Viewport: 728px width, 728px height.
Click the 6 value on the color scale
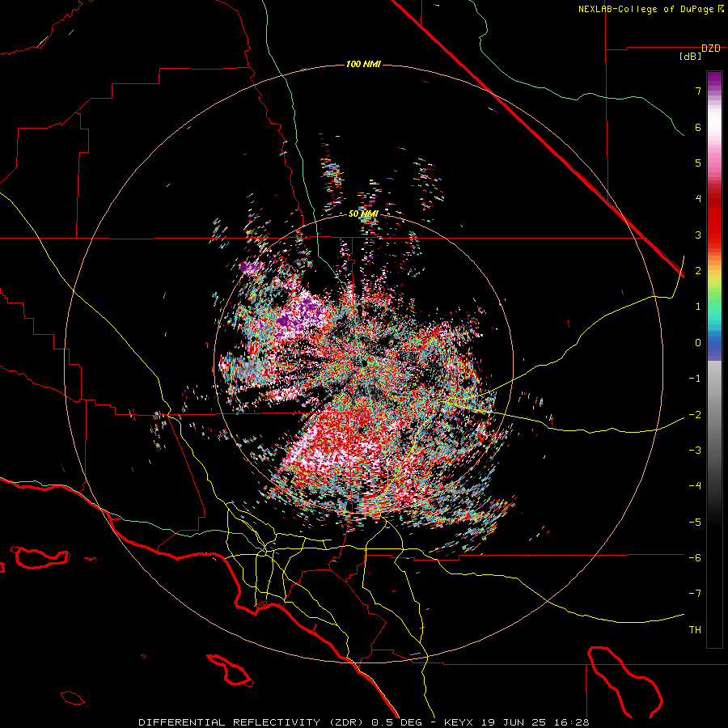pyautogui.click(x=698, y=127)
